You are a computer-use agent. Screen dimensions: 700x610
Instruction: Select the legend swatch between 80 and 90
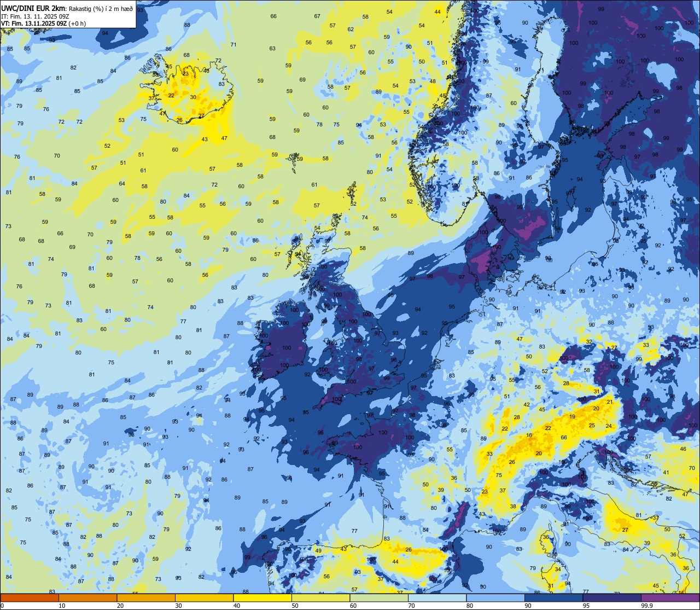coord(495,598)
